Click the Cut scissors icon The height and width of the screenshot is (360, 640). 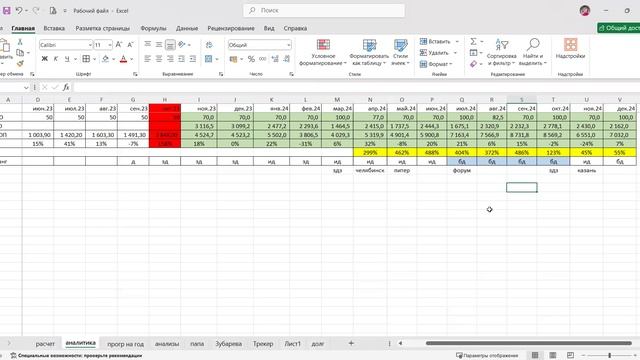click(x=20, y=42)
